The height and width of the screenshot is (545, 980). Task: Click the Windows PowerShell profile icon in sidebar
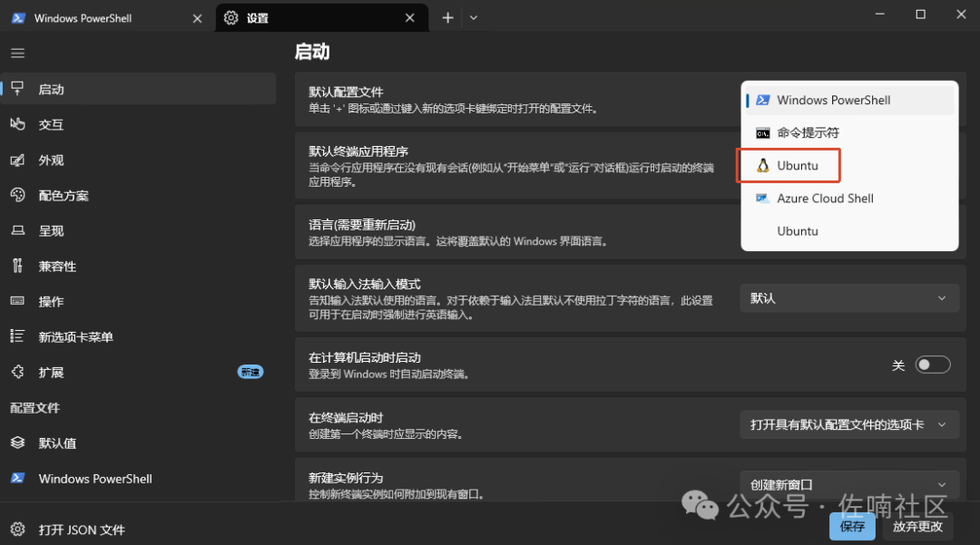pos(17,478)
